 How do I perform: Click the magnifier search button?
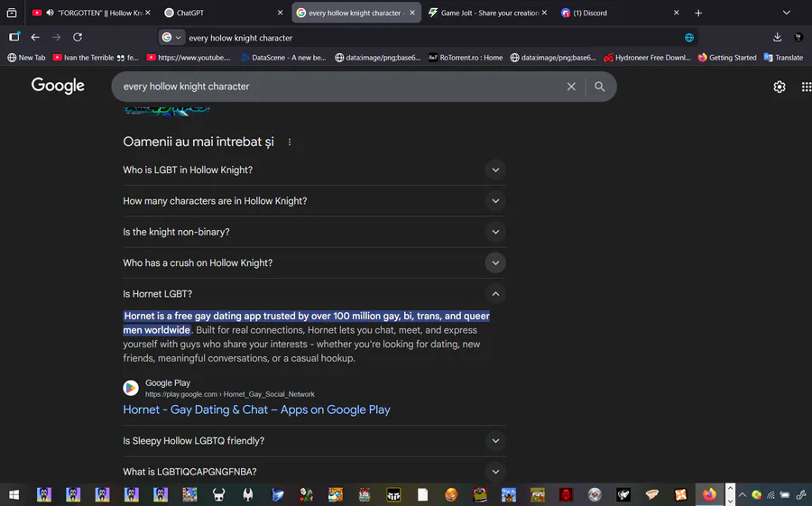[599, 87]
